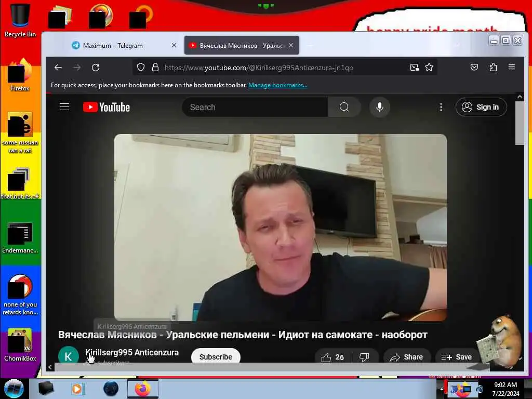Open the Manage bookmarks link
532x399 pixels.
278,85
